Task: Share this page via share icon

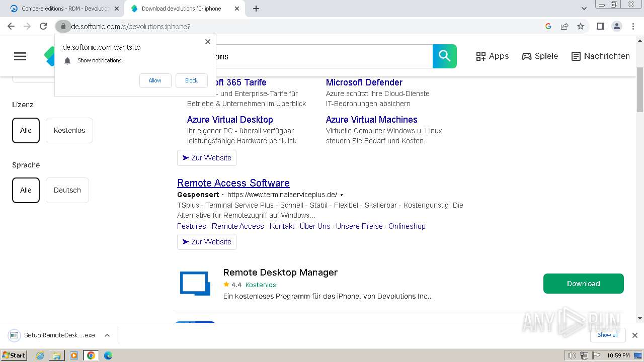Action: tap(565, 26)
